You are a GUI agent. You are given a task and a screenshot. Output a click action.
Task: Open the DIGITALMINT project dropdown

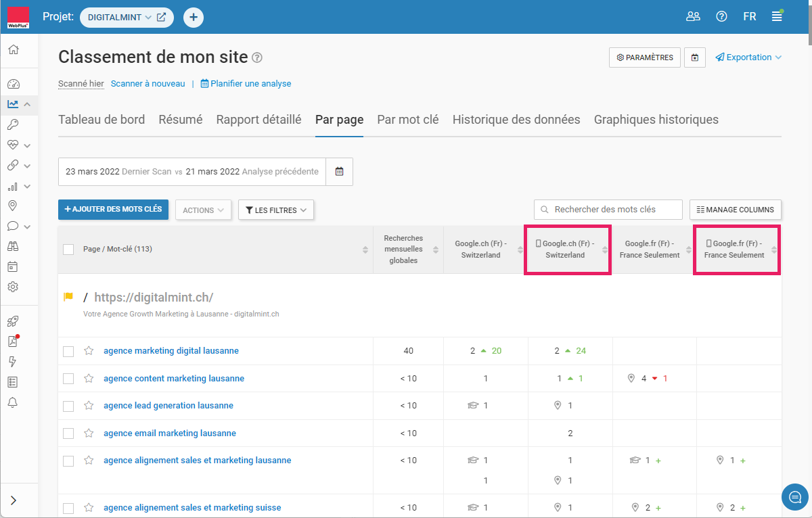[x=119, y=18]
